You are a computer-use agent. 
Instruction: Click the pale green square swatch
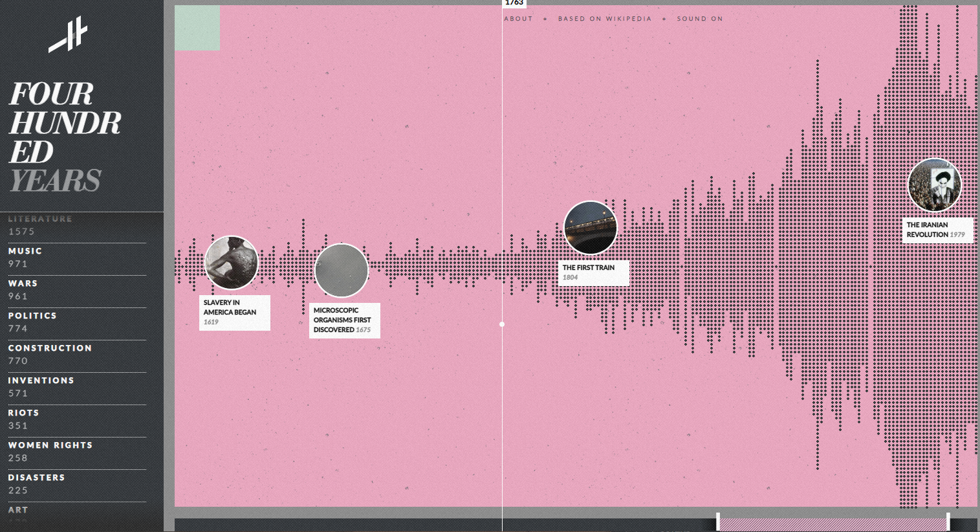(x=197, y=28)
